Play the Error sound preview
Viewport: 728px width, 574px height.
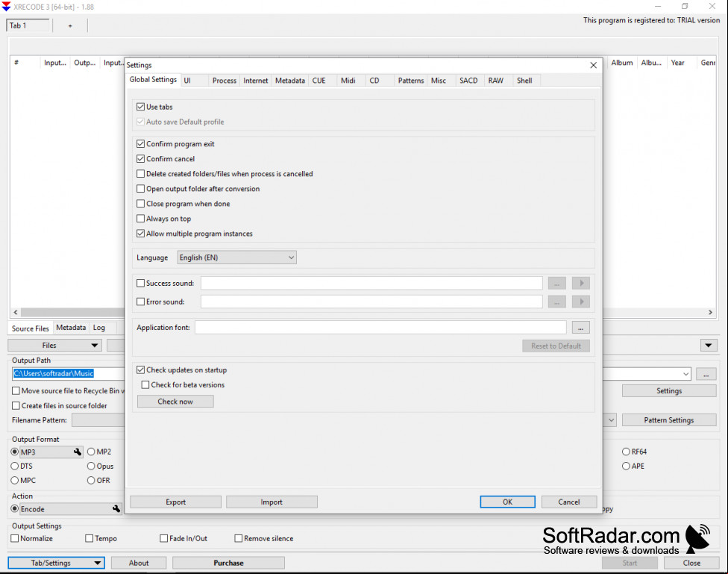coord(581,302)
